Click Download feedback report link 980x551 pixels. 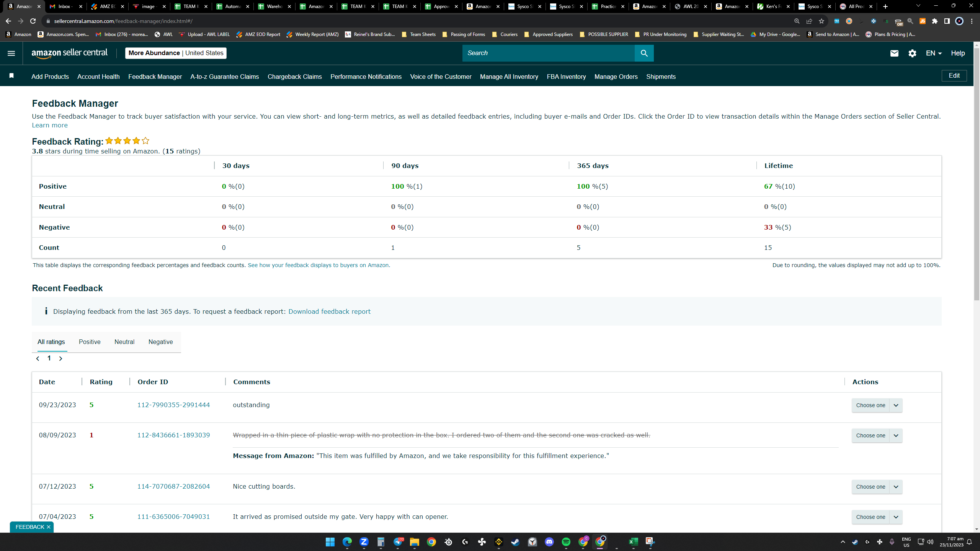(329, 311)
